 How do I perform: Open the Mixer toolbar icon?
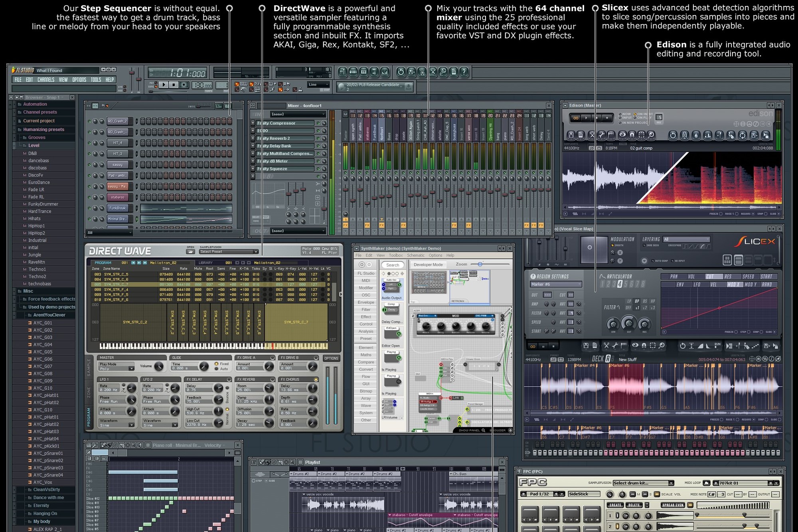[x=385, y=72]
